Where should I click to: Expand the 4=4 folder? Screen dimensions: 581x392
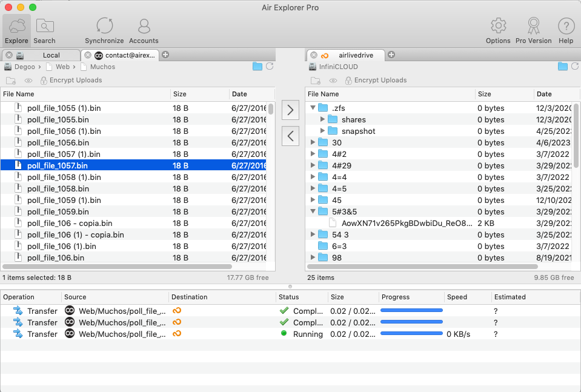[x=313, y=177]
